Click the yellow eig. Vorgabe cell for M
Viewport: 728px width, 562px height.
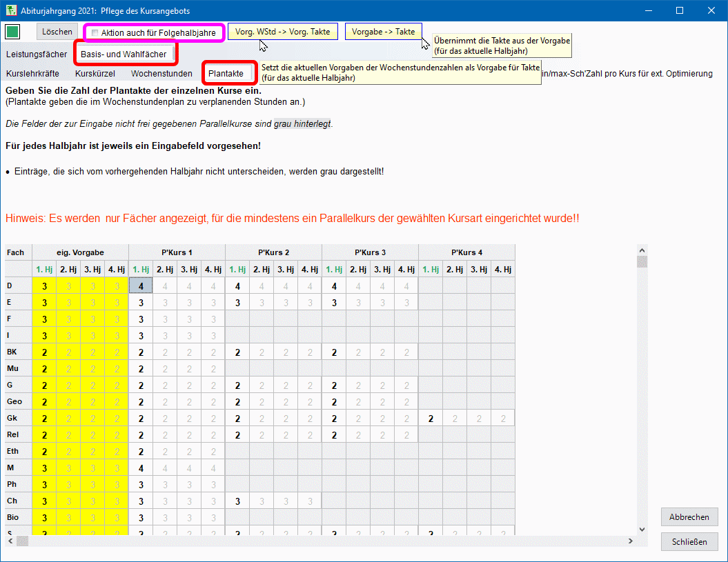(44, 468)
